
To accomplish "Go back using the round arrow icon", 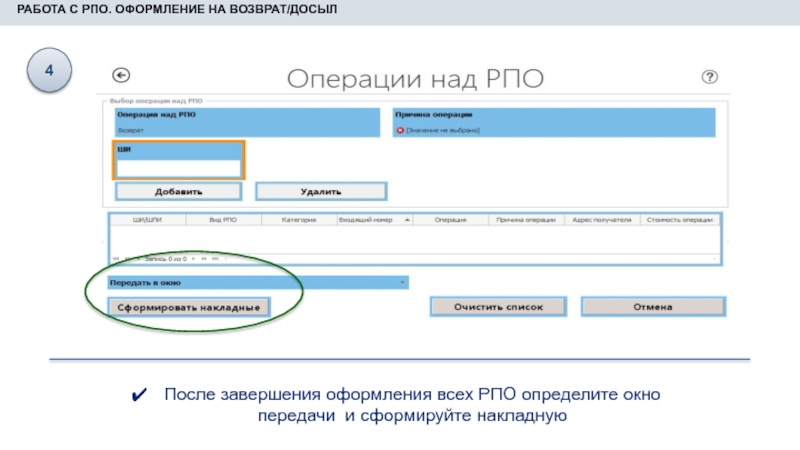I will tap(121, 76).
